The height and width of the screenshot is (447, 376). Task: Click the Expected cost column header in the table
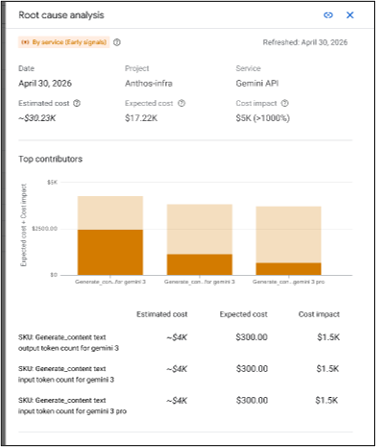(x=243, y=314)
